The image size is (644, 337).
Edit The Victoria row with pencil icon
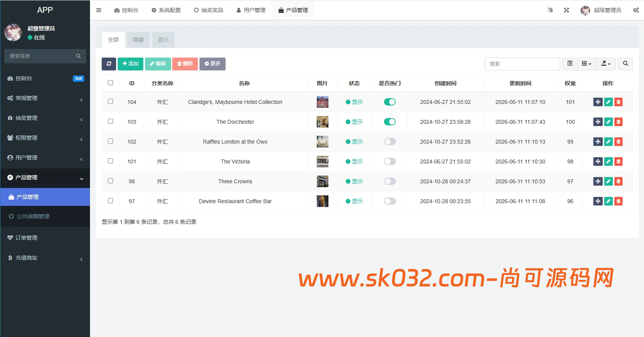click(x=609, y=161)
